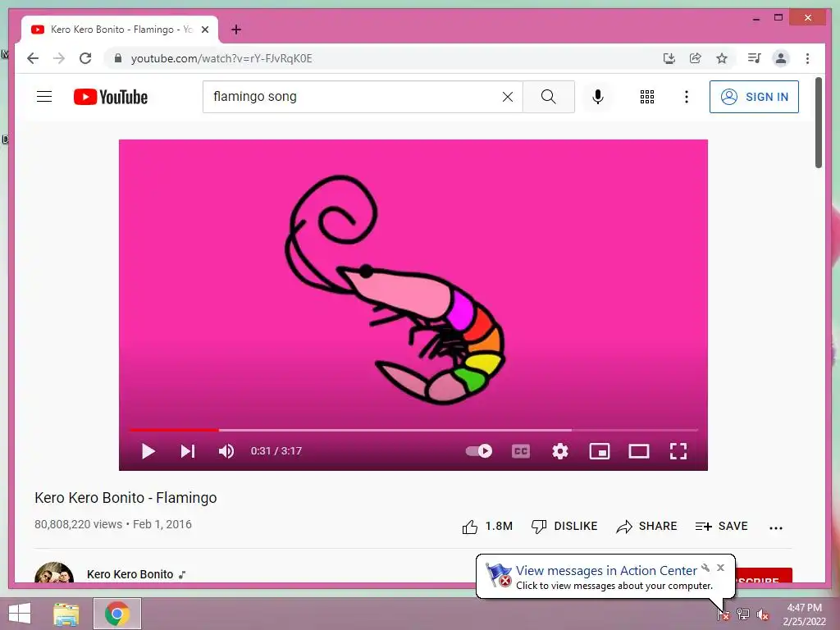
Task: Open the Chrome profile avatar
Action: tap(781, 58)
